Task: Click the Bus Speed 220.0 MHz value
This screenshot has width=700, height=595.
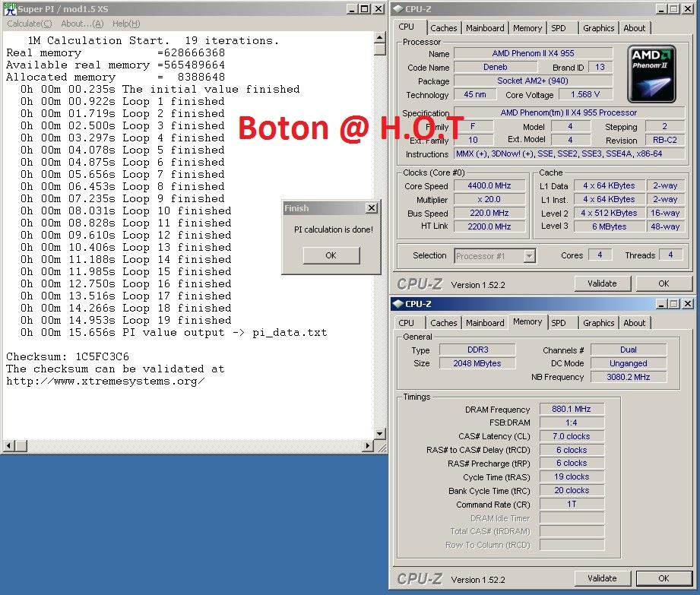Action: pyautogui.click(x=489, y=214)
